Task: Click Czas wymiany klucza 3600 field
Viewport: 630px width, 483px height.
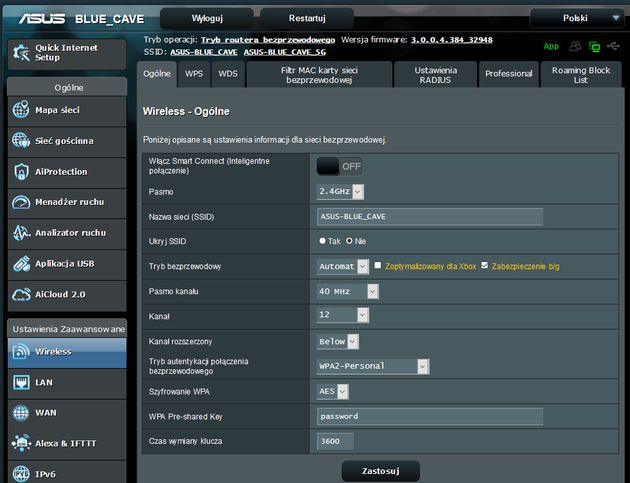Action: tap(335, 441)
